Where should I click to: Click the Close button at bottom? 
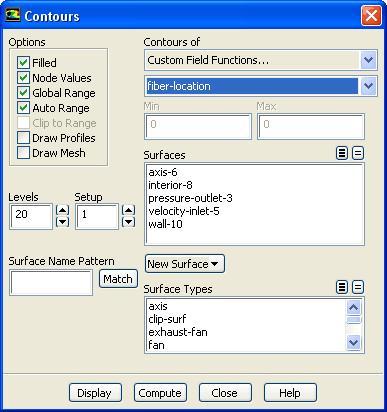(x=225, y=393)
